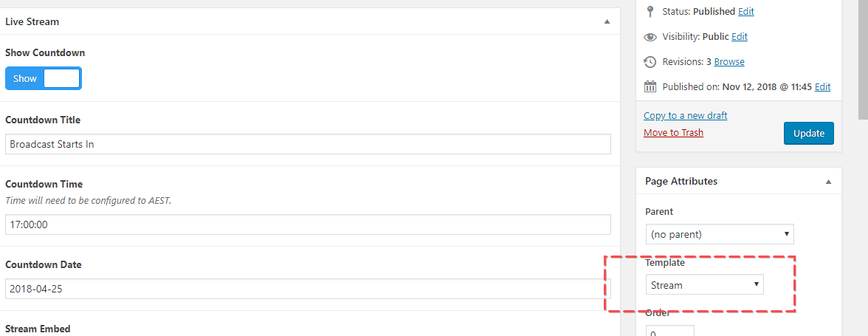Viewport: 868px width, 336px height.
Task: Click the published date calendar icon
Action: click(650, 86)
